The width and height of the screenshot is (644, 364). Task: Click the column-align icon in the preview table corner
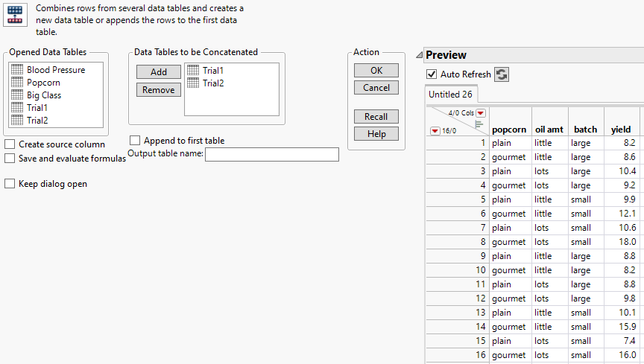coord(479,124)
